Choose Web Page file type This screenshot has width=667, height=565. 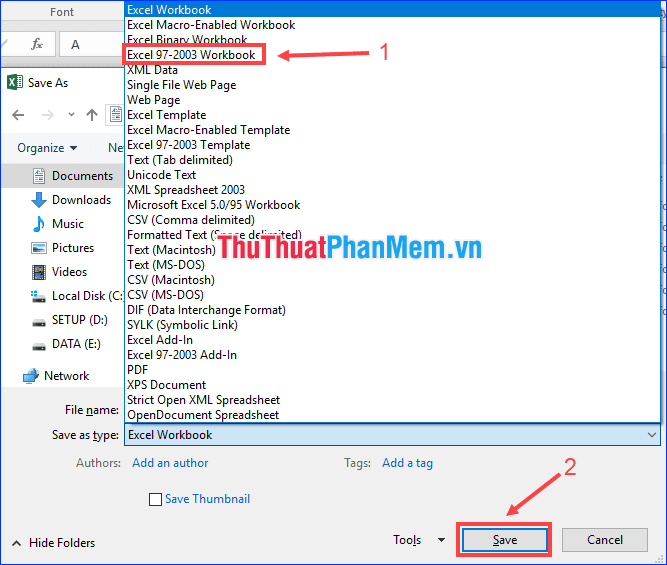tap(392, 100)
